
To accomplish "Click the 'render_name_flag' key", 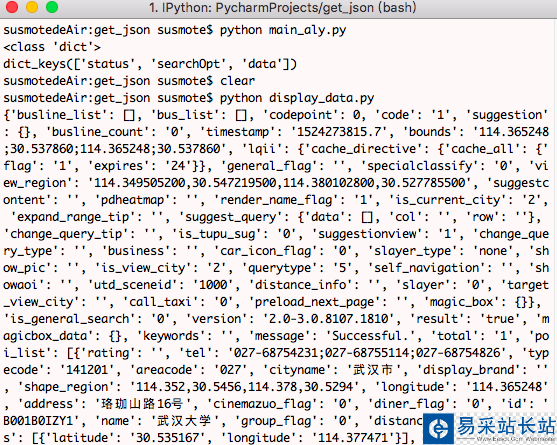I will 276,200.
